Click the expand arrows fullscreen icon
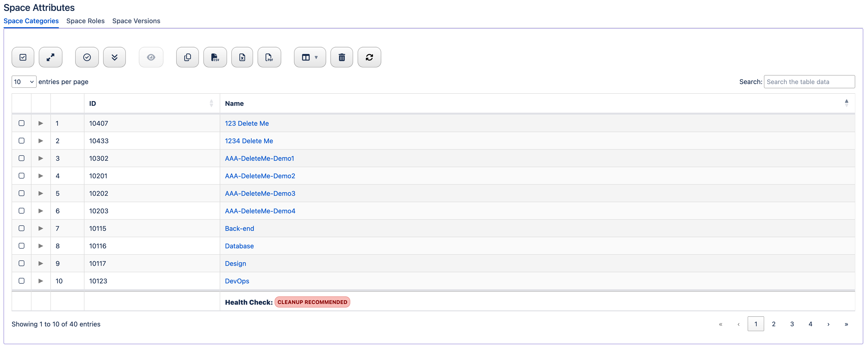Viewport: 868px width, 348px height. tap(51, 57)
